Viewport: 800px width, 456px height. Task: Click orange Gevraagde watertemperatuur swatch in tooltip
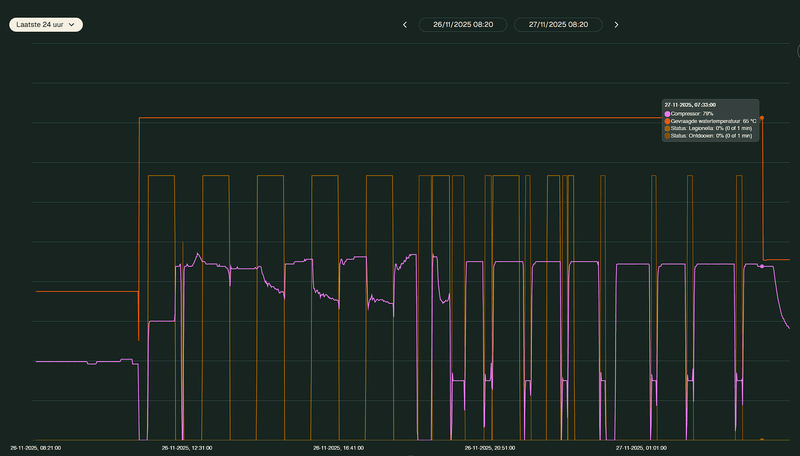coord(667,121)
